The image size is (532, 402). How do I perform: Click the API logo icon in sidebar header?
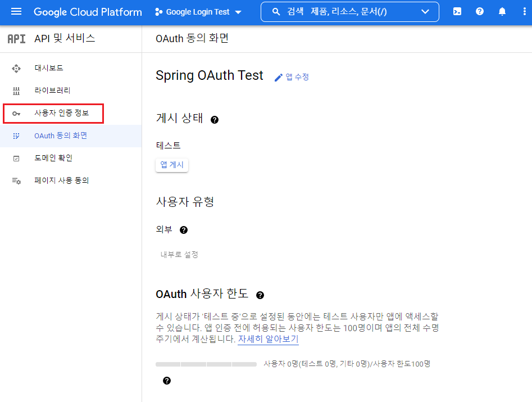coord(17,39)
